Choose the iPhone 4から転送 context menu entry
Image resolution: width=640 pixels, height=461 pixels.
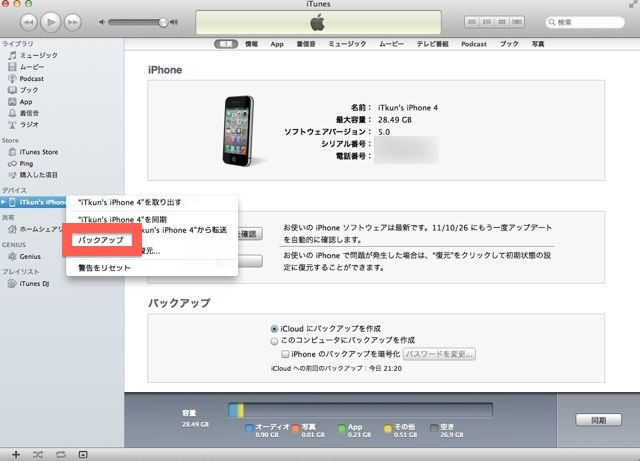[x=184, y=230]
